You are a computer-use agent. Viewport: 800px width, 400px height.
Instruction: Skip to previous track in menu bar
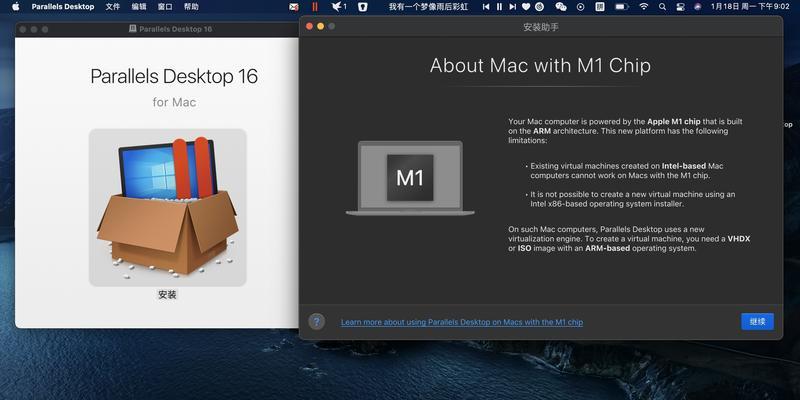(x=486, y=7)
